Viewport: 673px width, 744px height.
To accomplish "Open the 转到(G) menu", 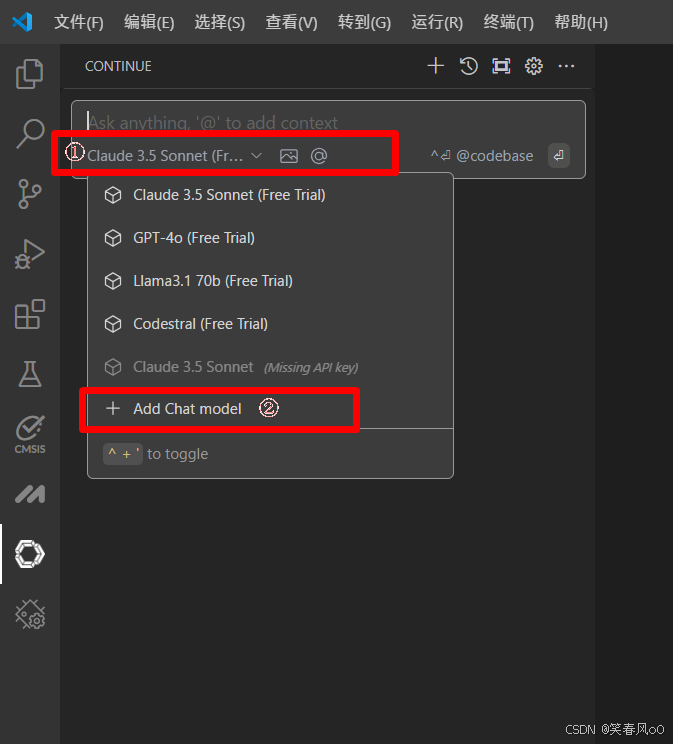I will [x=364, y=22].
